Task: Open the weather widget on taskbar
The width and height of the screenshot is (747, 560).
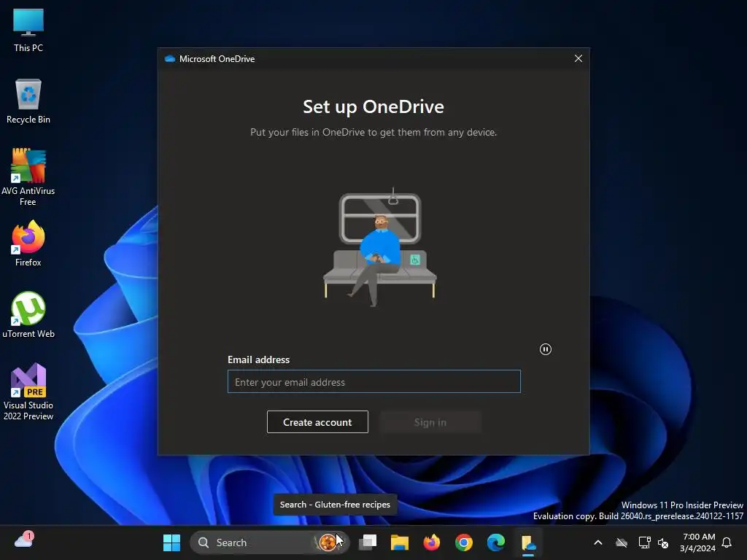Action: (24, 540)
